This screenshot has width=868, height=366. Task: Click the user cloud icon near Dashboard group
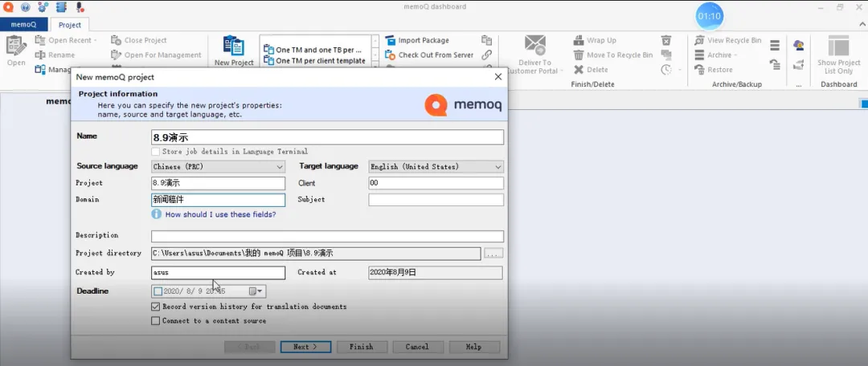(798, 45)
